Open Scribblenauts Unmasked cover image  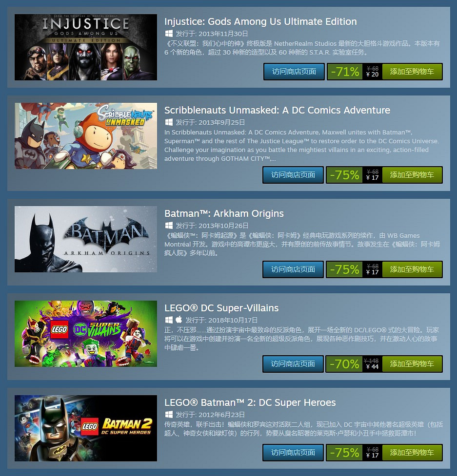pos(86,136)
